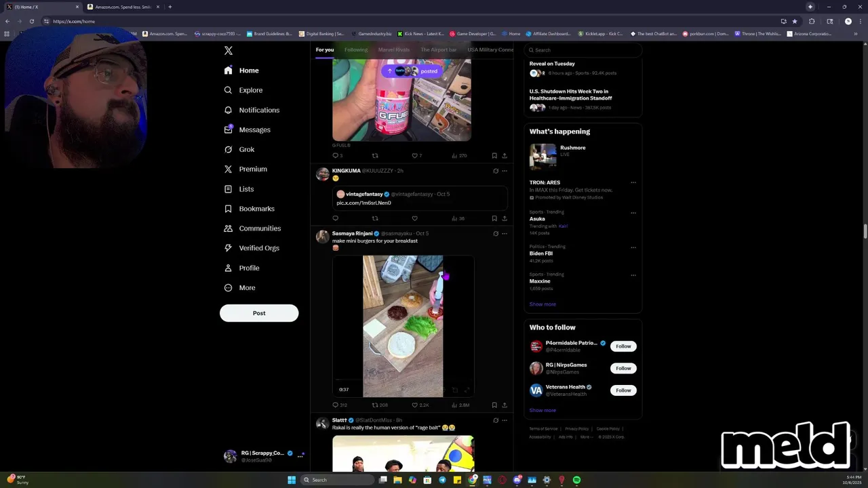
Task: Repost the G FUEL post
Action: 375,155
